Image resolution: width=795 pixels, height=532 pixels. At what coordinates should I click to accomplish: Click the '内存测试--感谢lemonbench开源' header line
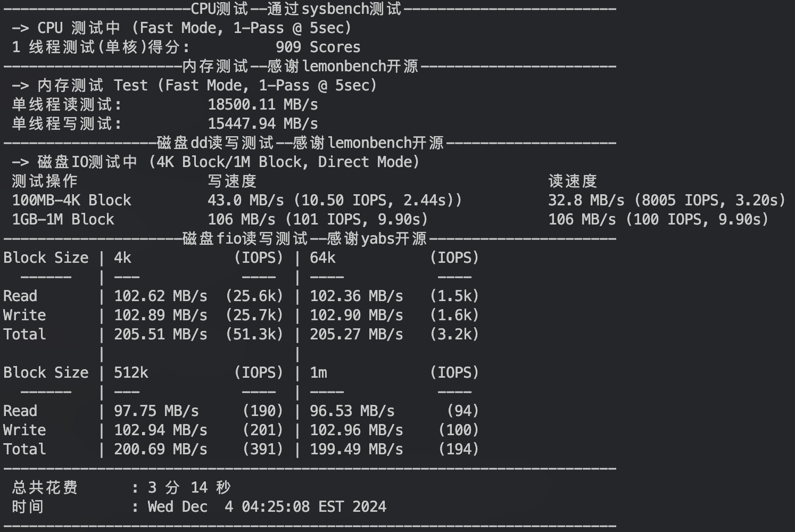click(x=300, y=66)
